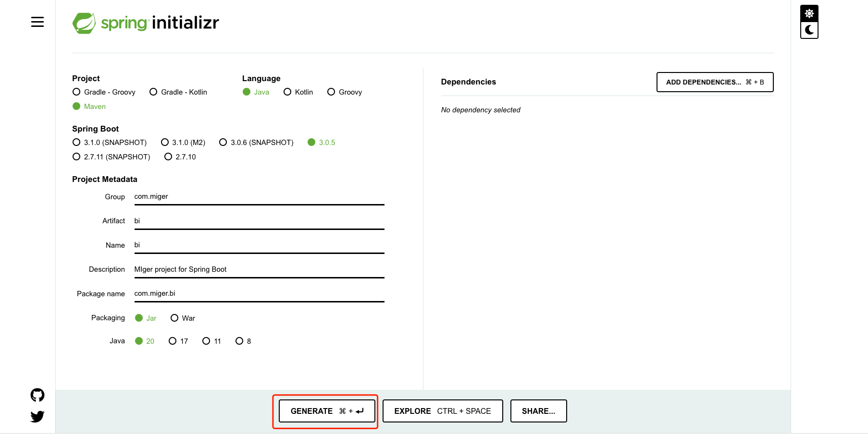Choose Kotlin language
This screenshot has width=868, height=434.
tap(298, 92)
